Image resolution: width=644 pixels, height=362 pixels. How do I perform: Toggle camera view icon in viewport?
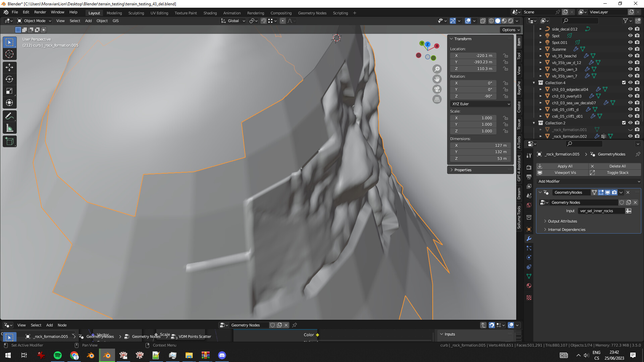[x=437, y=89]
